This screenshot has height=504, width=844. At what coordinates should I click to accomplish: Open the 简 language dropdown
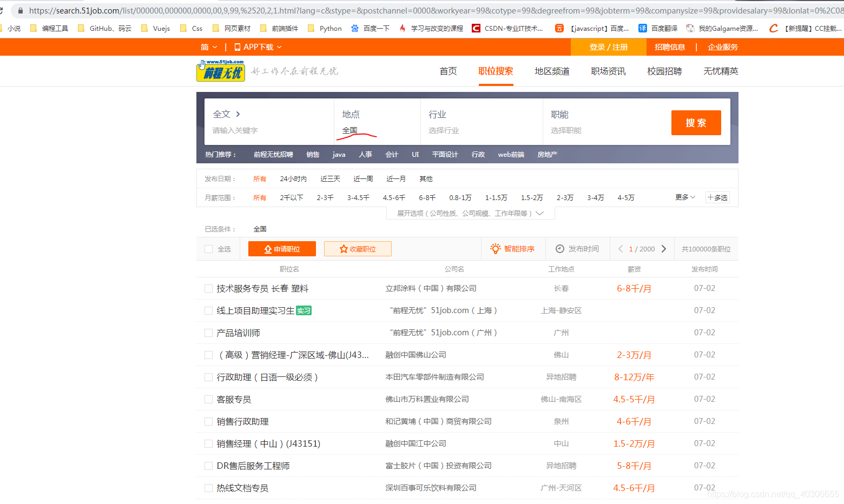tap(209, 47)
